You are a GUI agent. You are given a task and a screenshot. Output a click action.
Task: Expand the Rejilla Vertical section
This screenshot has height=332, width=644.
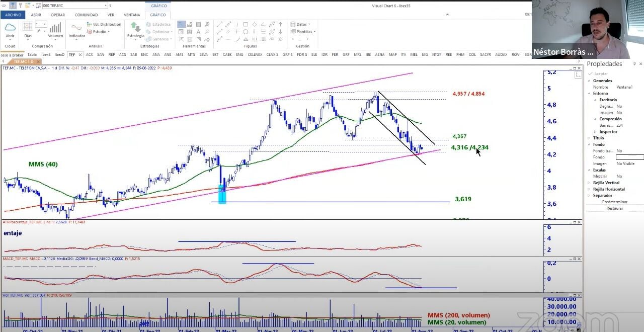[590, 183]
